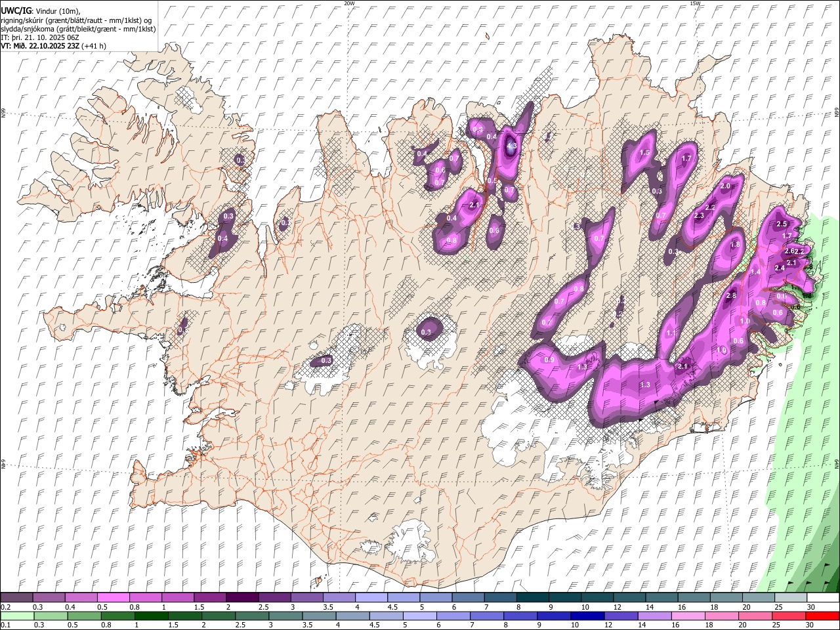Pick the 25–30 pale gray swatch in the upper row
The width and height of the screenshot is (840, 630).
[790, 598]
